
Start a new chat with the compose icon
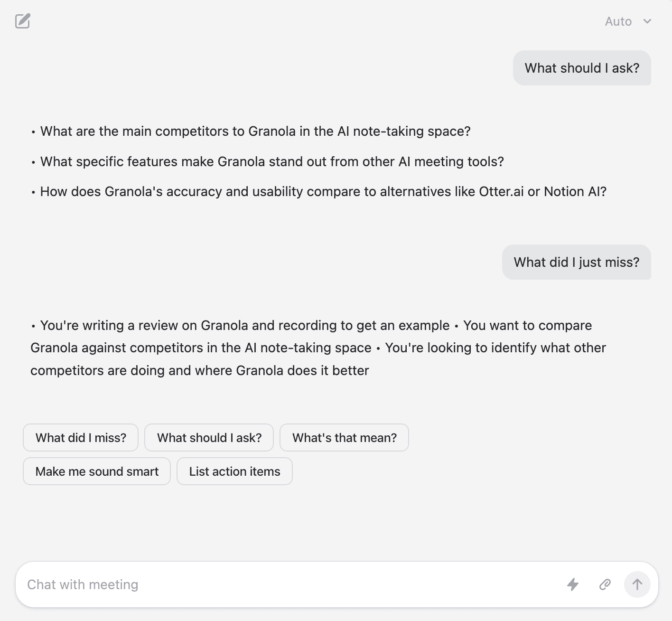[x=23, y=21]
